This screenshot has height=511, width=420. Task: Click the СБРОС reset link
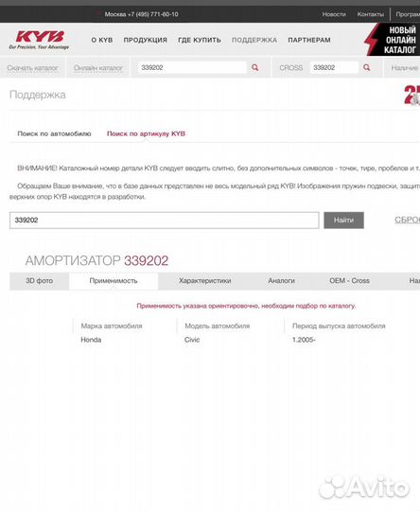coord(408,220)
